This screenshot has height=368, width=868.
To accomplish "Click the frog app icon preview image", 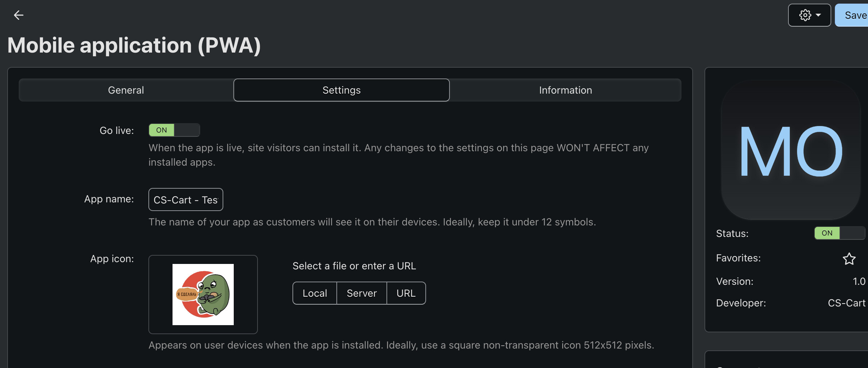I will pos(203,295).
